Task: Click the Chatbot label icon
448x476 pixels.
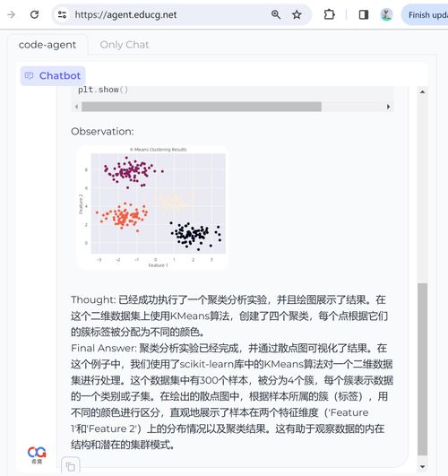Action: tap(30, 75)
